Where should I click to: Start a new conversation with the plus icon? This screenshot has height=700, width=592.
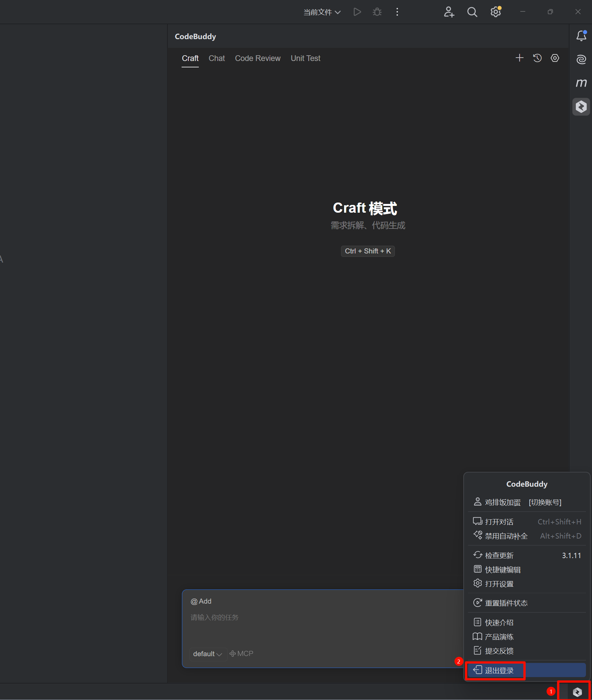click(x=520, y=58)
